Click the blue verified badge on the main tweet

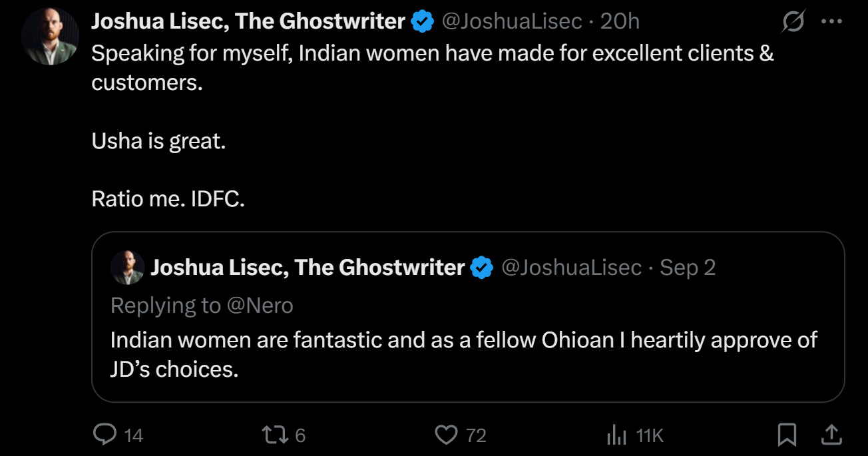click(x=423, y=22)
